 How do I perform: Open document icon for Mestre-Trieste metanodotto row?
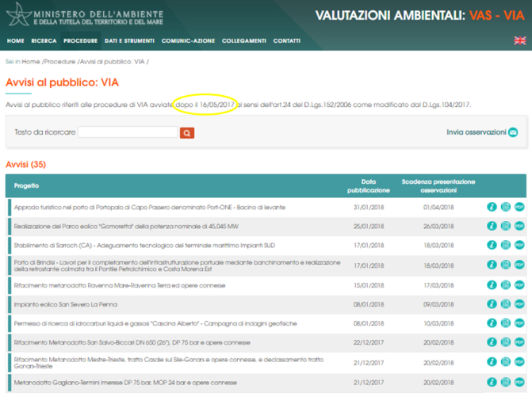(x=506, y=362)
